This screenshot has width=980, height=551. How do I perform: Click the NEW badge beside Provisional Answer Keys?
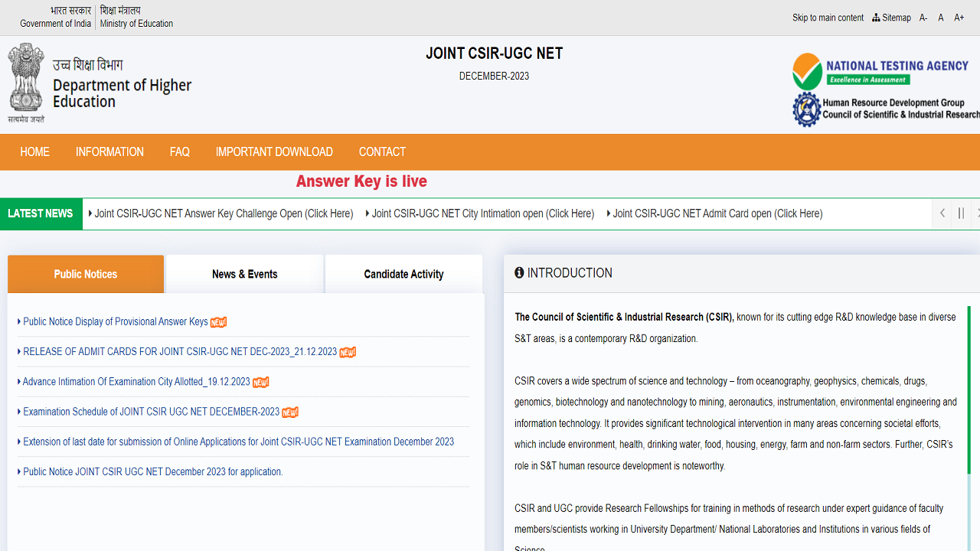click(x=218, y=322)
